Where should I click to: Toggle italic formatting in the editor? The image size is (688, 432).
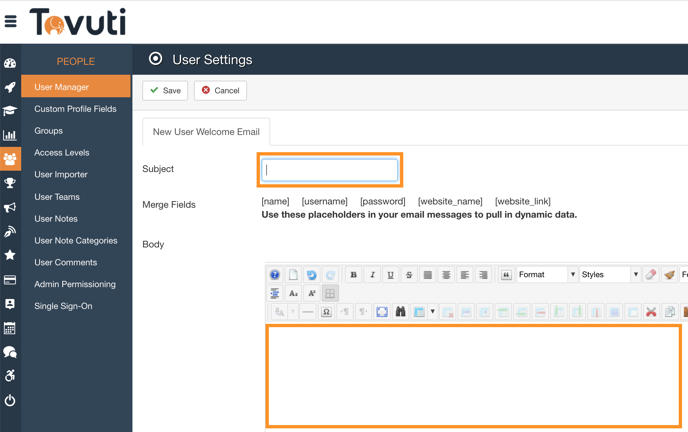(372, 275)
